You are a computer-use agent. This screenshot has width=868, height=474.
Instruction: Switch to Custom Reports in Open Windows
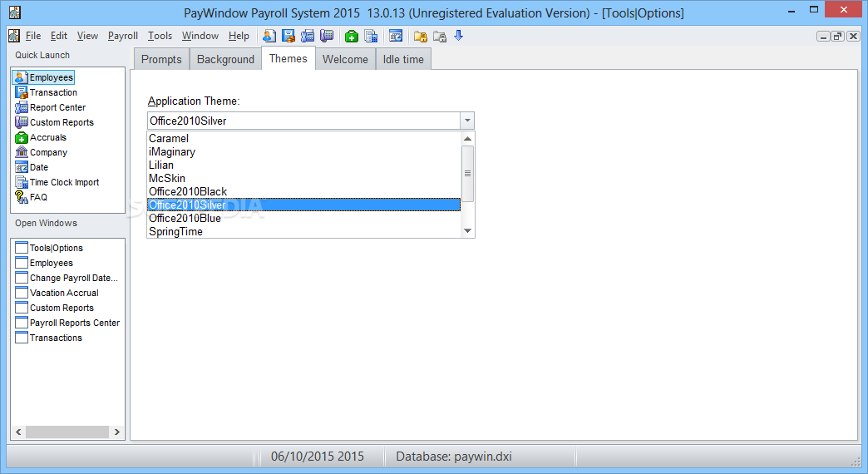(54, 308)
